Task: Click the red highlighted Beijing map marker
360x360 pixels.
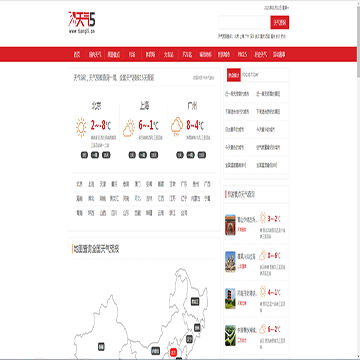Action: (x=173, y=352)
